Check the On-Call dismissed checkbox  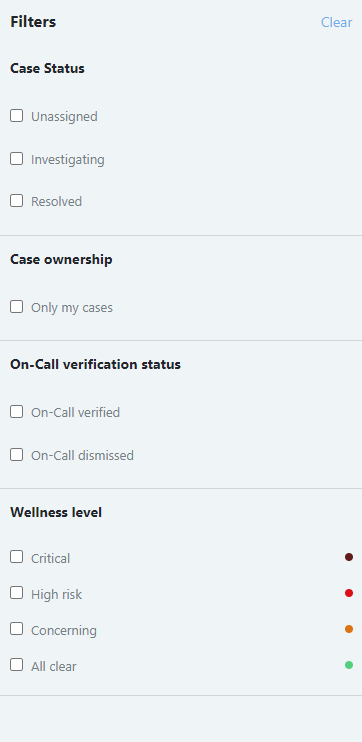pos(17,454)
